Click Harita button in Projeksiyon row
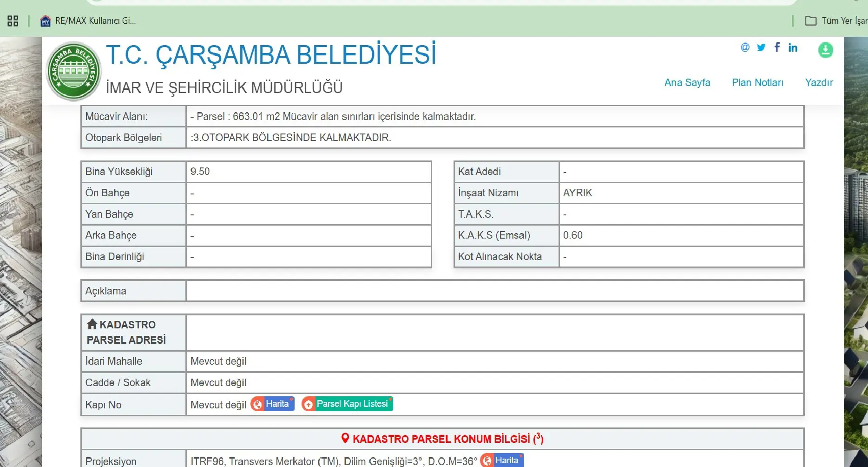This screenshot has height=467, width=868. [502, 460]
